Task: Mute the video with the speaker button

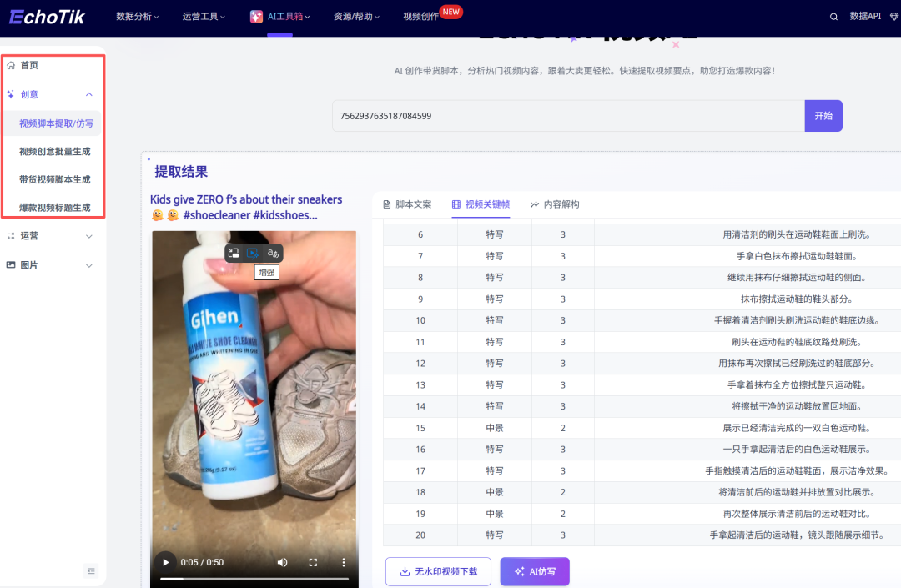Action: tap(282, 562)
